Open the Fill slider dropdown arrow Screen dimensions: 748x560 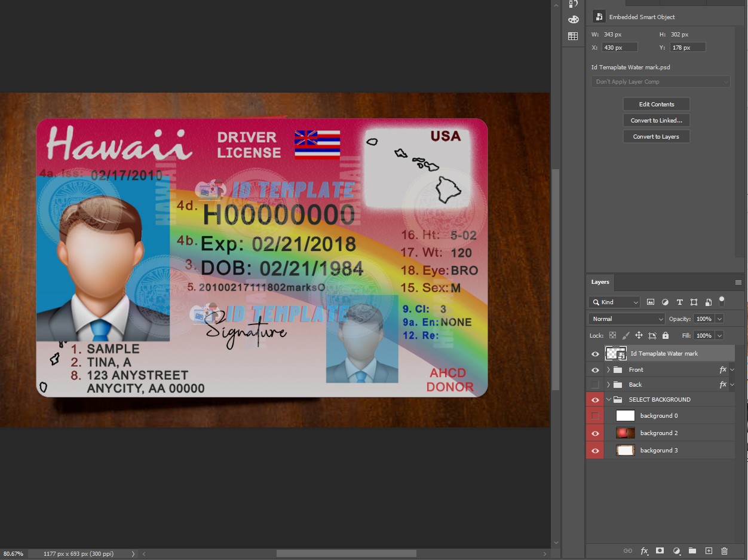click(x=719, y=336)
